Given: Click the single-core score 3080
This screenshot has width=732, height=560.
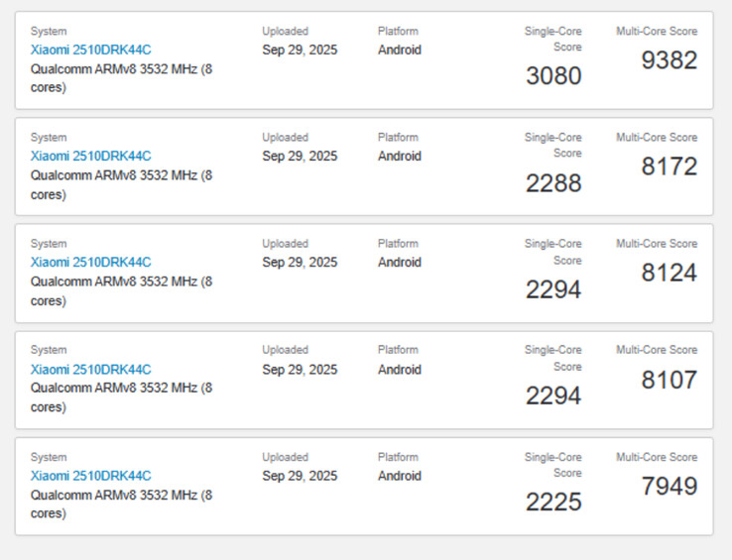Looking at the screenshot, I should click(553, 76).
